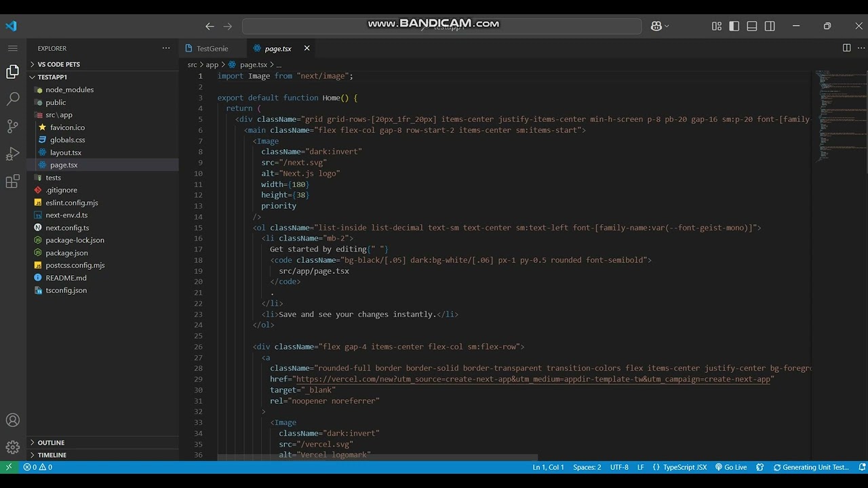The height and width of the screenshot is (488, 868).
Task: Open README.md in the explorer
Action: point(102,278)
